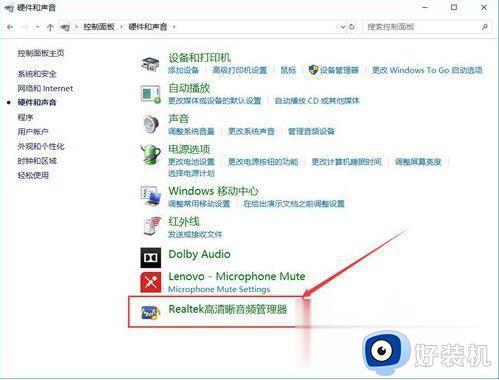Click the Power Options battery icon
Screen dimensions: 499x380
(151, 154)
